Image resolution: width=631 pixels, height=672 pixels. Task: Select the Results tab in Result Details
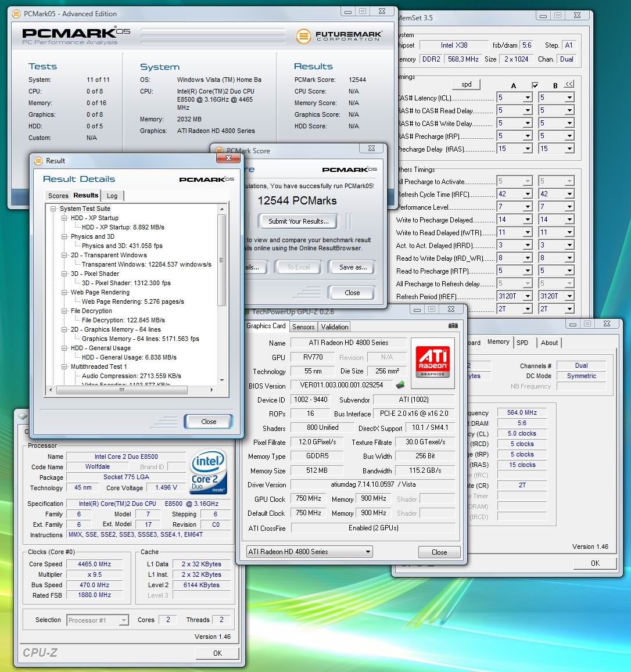86,195
